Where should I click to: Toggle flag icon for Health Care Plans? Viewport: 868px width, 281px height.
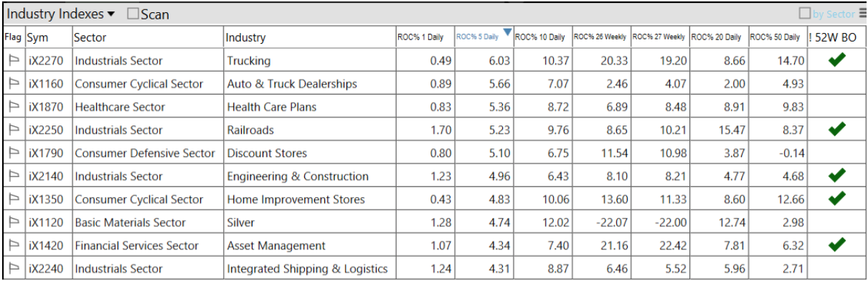pyautogui.click(x=14, y=107)
